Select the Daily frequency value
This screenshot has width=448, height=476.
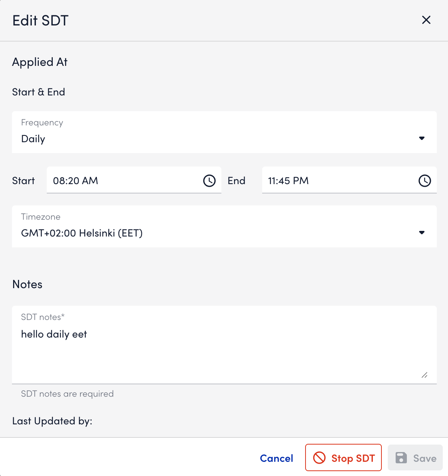[x=33, y=139]
